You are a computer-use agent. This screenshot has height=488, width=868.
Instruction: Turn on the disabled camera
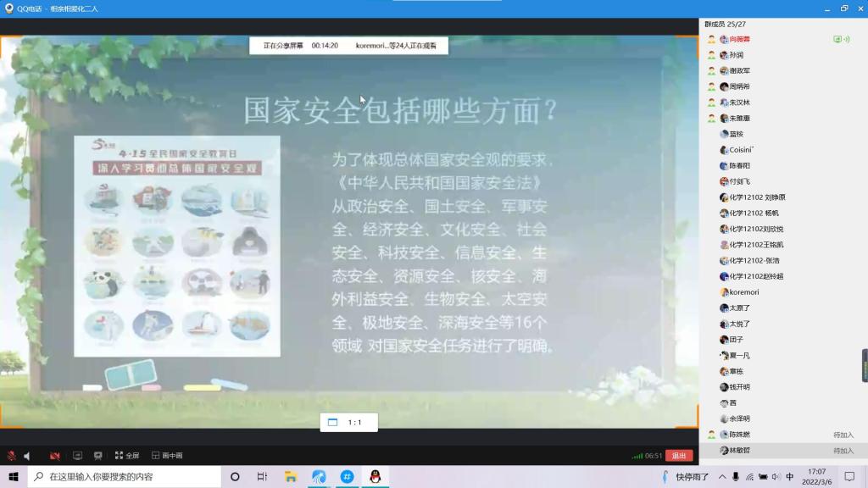[x=54, y=456]
